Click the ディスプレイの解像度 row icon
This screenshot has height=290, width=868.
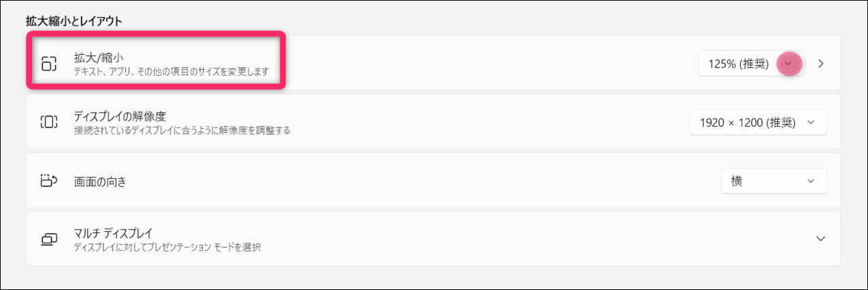(49, 123)
